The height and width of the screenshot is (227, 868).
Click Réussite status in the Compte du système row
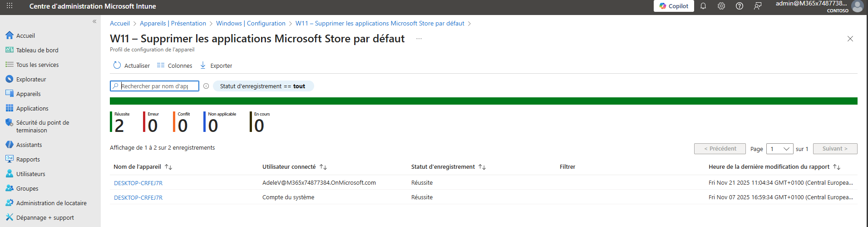tap(422, 197)
